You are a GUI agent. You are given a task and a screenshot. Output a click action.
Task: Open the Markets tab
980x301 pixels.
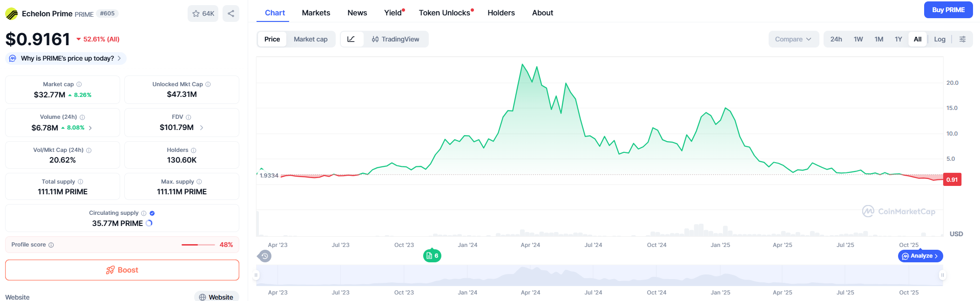pyautogui.click(x=316, y=13)
